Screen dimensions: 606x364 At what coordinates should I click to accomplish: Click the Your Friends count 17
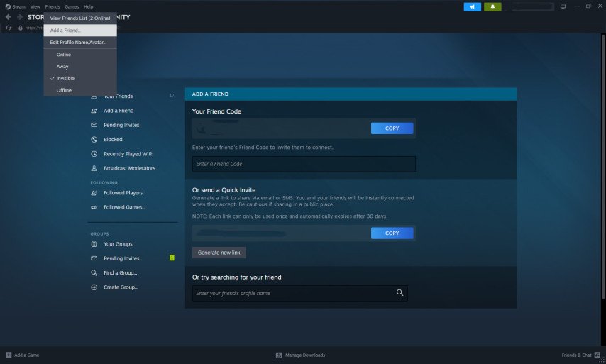[x=172, y=96]
